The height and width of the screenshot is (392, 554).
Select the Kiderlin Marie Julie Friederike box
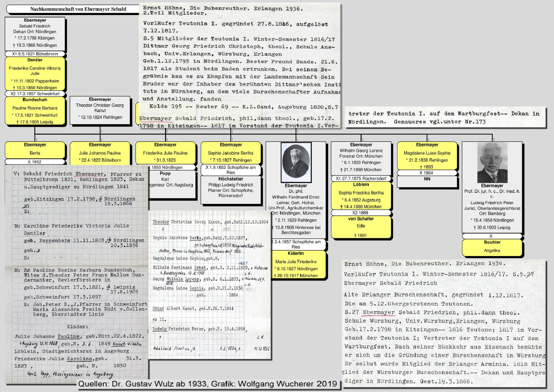[296, 264]
